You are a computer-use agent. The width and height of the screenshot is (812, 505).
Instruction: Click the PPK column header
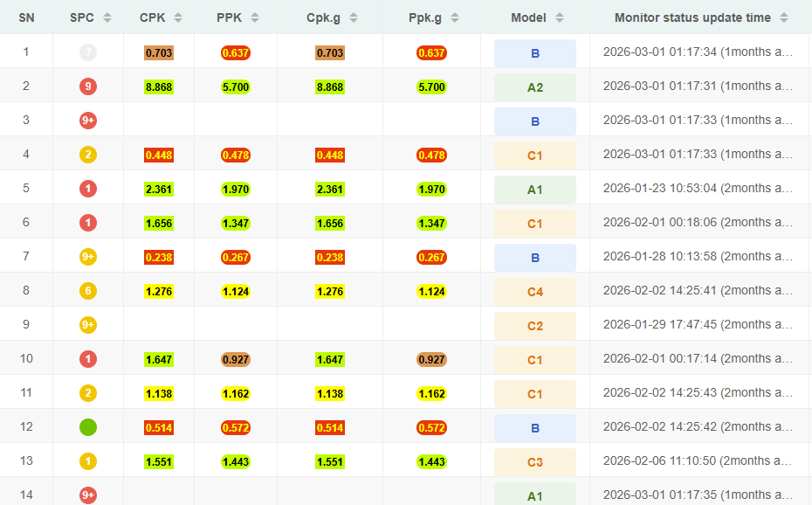coord(229,17)
